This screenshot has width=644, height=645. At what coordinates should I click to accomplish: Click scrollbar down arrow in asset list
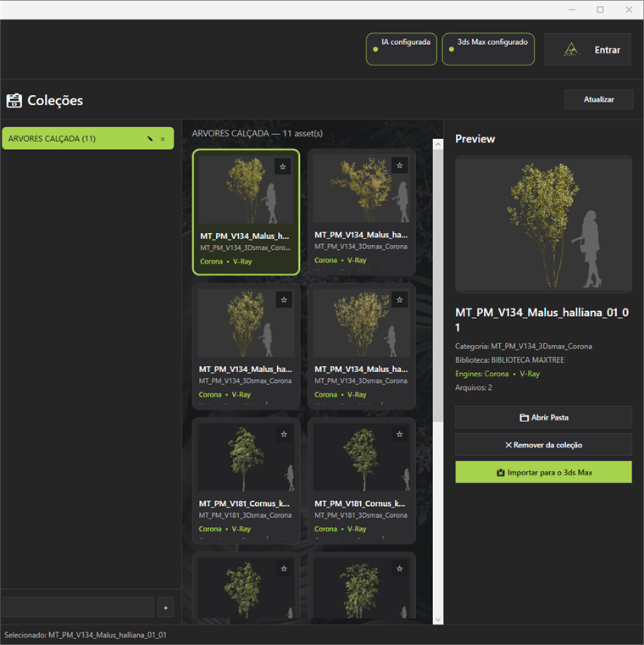438,619
